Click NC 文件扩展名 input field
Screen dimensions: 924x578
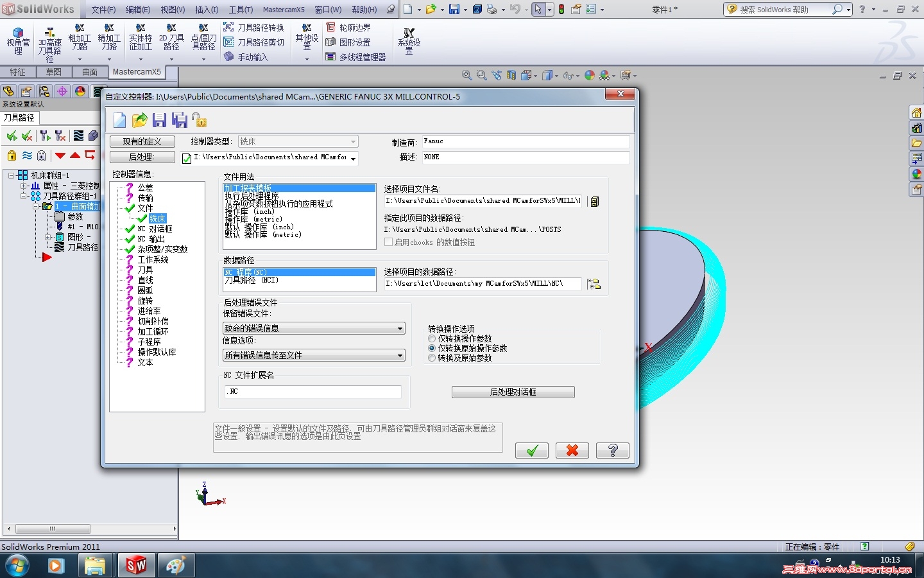pyautogui.click(x=312, y=392)
